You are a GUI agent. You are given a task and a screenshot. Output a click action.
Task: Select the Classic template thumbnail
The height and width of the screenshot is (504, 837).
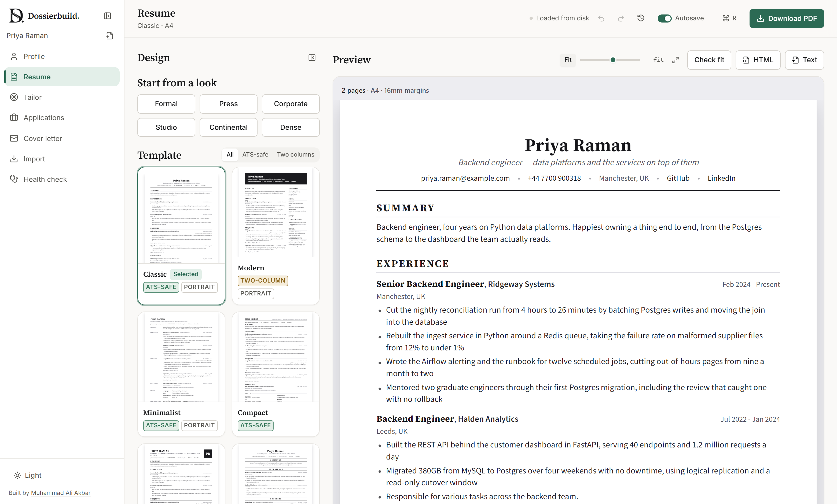[x=181, y=216]
